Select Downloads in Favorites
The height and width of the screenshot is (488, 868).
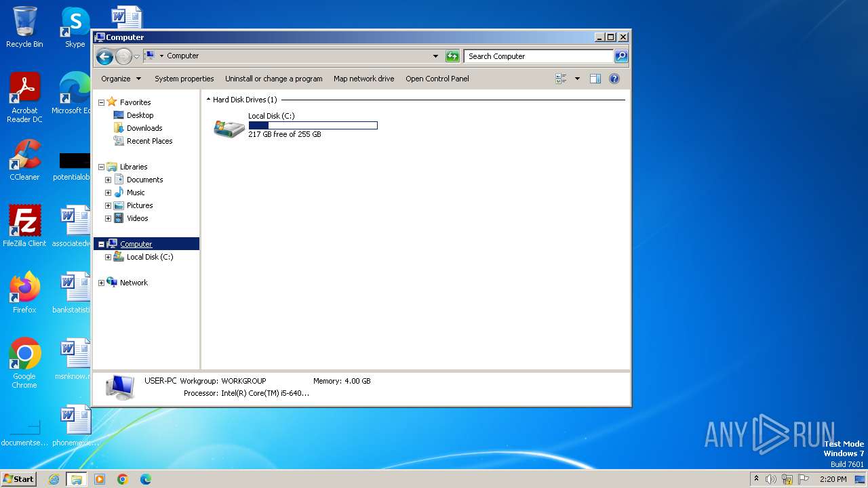144,128
